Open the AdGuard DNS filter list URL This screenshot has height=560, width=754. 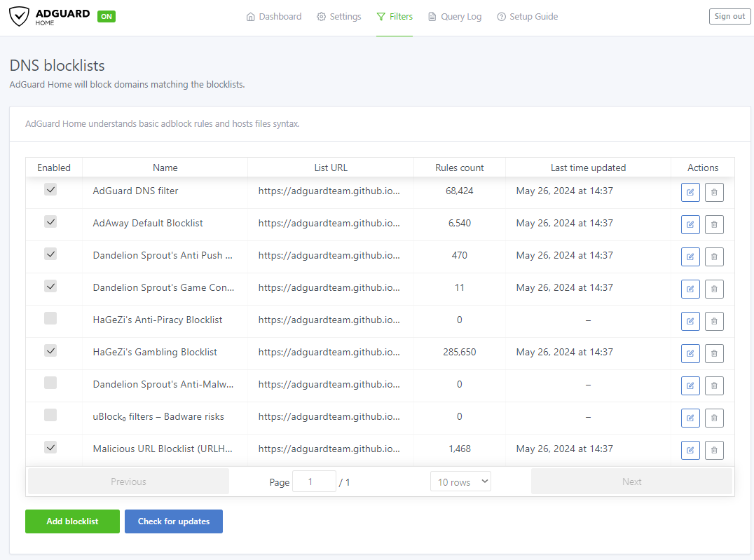pos(329,191)
